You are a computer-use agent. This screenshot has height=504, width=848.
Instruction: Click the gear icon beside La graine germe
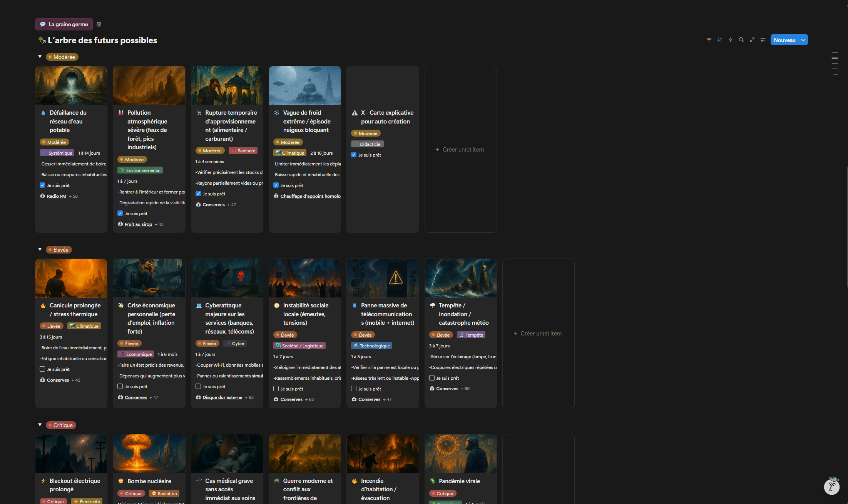tap(99, 24)
